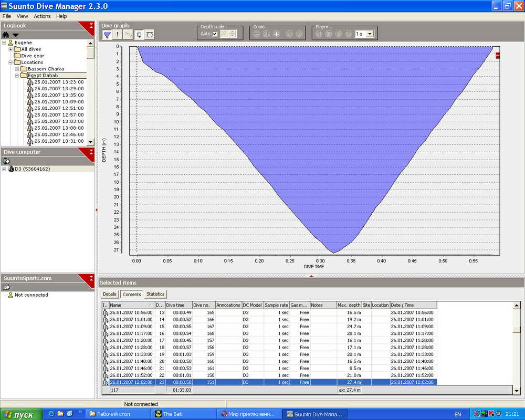525x420 pixels.
Task: Open the black triangle menu in Logbook
Action: (15, 35)
